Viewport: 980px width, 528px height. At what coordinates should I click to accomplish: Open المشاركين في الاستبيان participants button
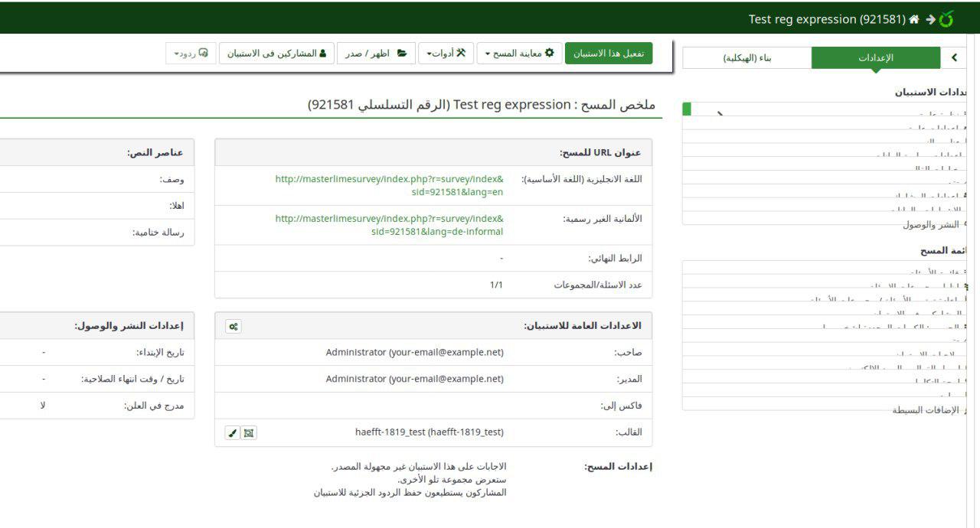click(276, 54)
